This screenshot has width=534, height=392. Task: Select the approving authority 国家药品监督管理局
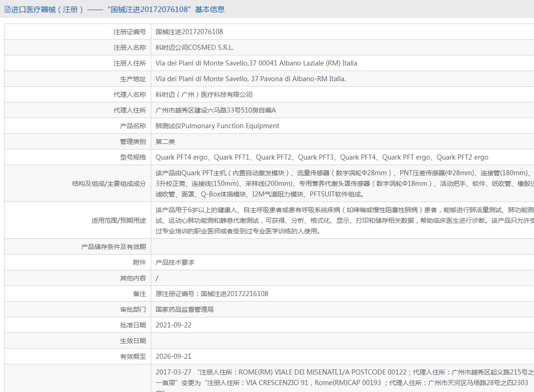(x=184, y=309)
